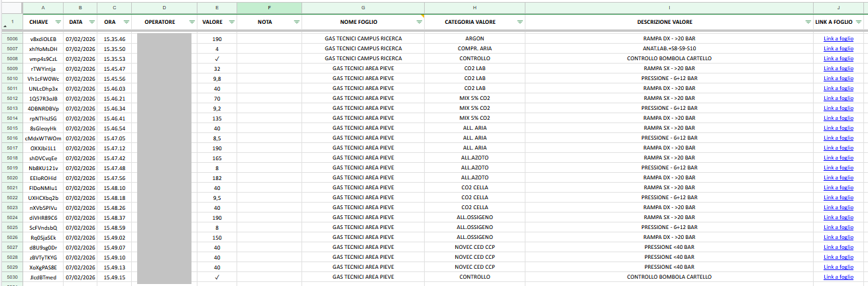Select the checkmark cell in row 5008
Screen dimensions: 868x286
point(217,58)
